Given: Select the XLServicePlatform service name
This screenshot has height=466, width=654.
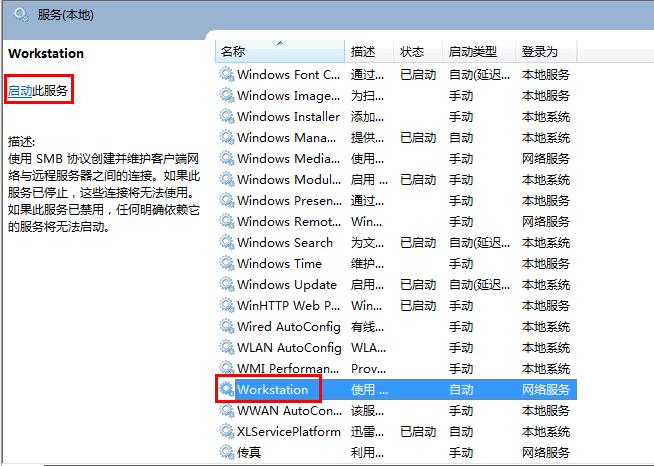Looking at the screenshot, I should click(x=289, y=432).
